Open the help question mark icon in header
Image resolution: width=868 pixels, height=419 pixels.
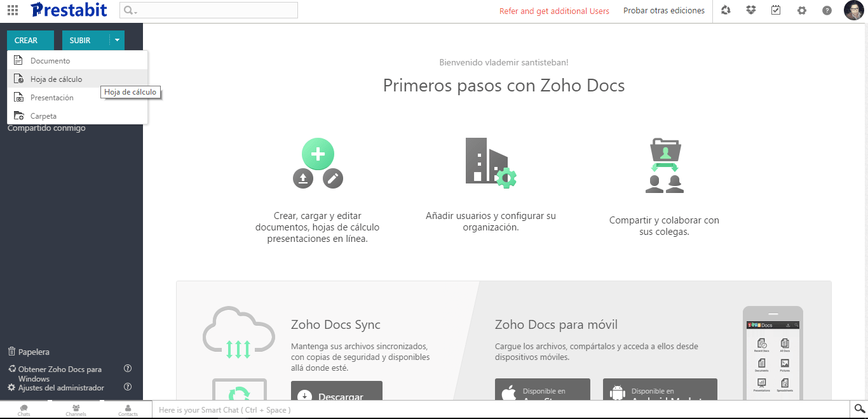tap(827, 11)
